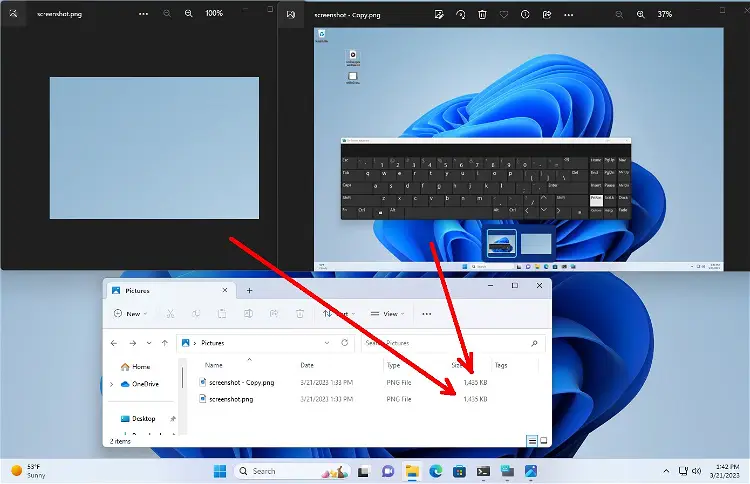Click the Edit image icon in Photos
750x484 pixels.
(439, 15)
